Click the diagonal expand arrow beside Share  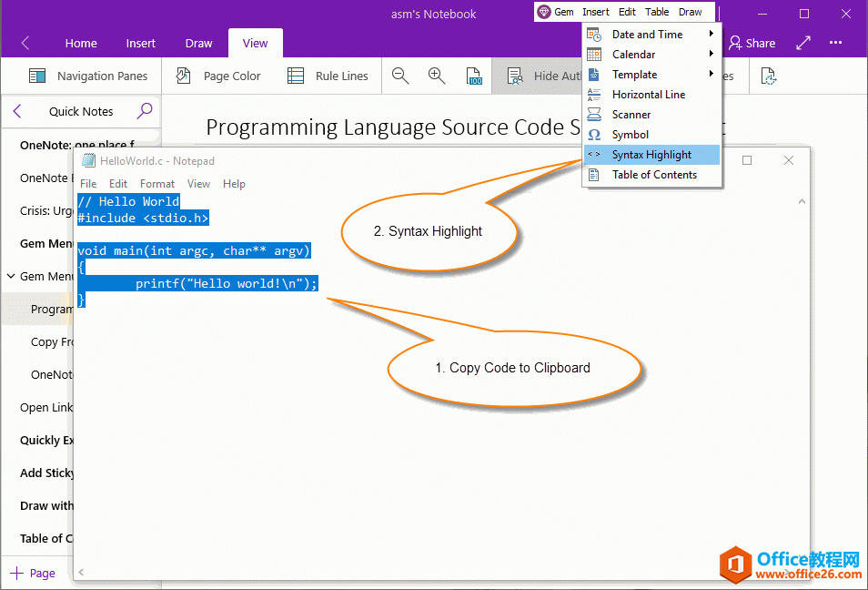point(802,42)
